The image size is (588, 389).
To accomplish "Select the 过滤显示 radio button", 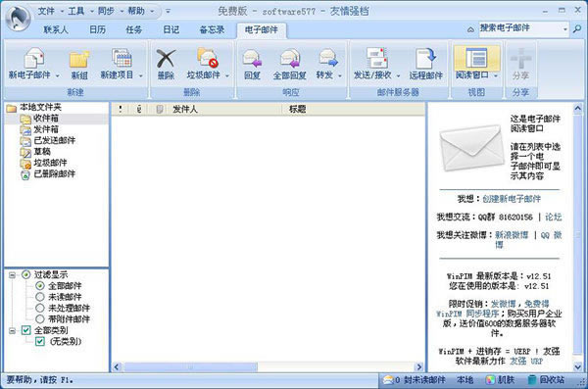I will 25,274.
